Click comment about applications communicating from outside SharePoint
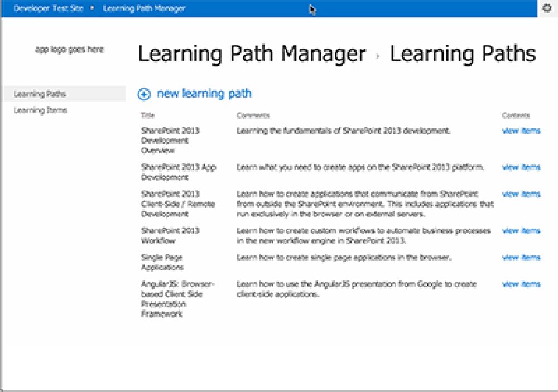This screenshot has width=558, height=392. coord(365,204)
